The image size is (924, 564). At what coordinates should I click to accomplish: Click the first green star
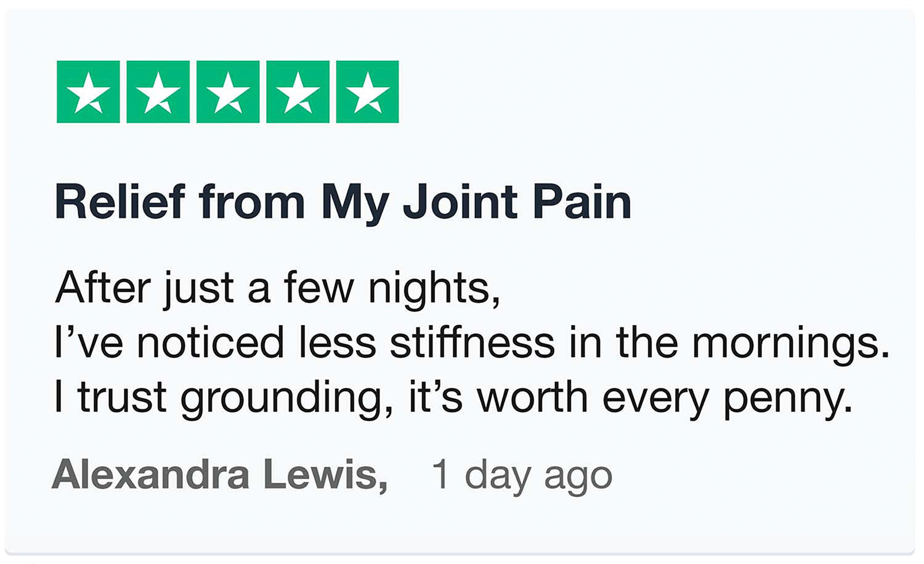88,92
